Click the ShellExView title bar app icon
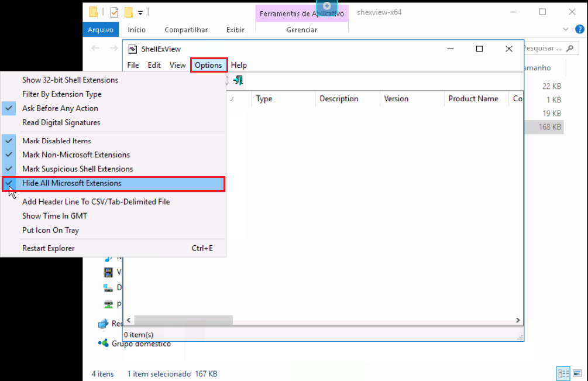This screenshot has width=588, height=381. [x=132, y=49]
